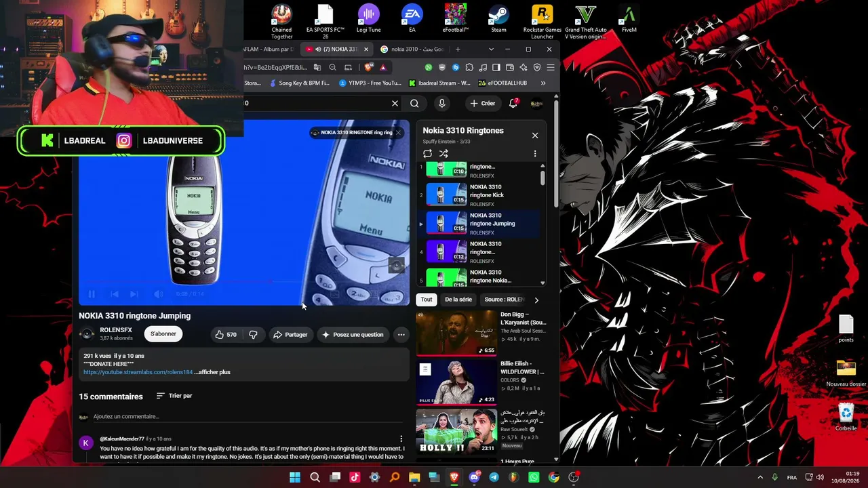Toggle the browser sidebar panel

(x=496, y=67)
